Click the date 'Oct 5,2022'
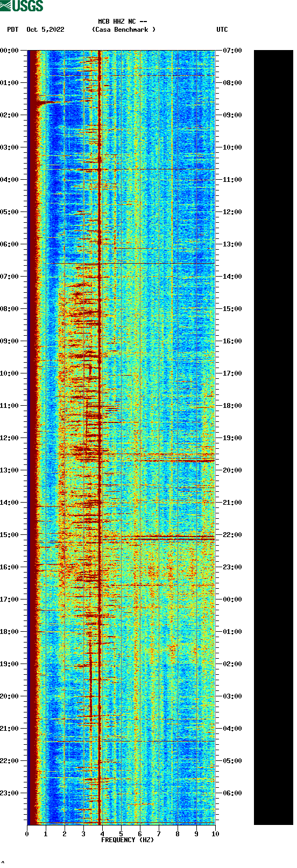 coord(45,30)
